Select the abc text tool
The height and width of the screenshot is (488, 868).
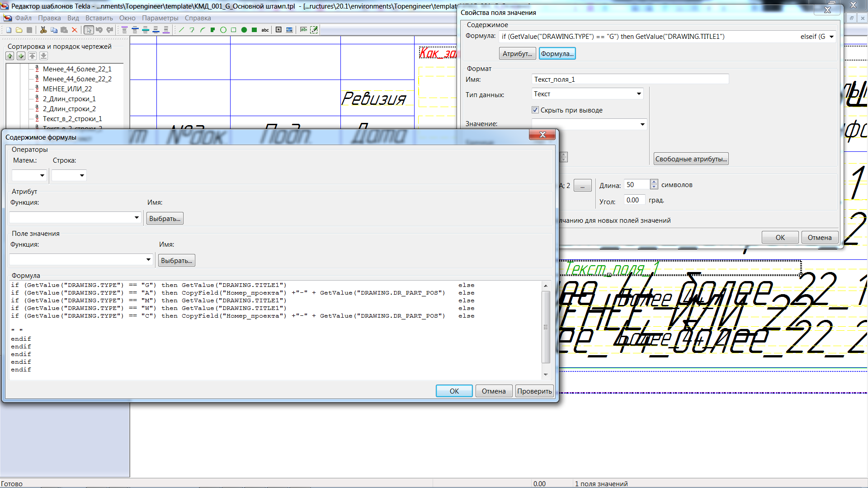tap(265, 30)
